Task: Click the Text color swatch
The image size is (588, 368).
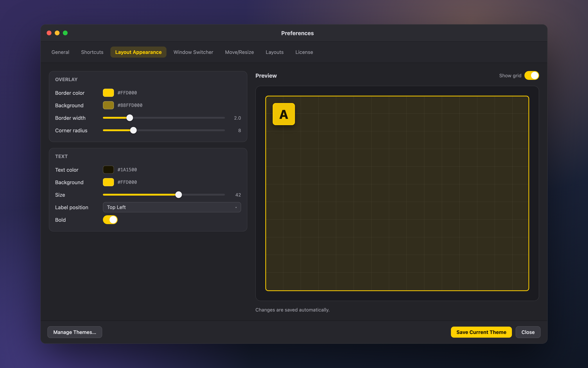Action: tap(108, 170)
